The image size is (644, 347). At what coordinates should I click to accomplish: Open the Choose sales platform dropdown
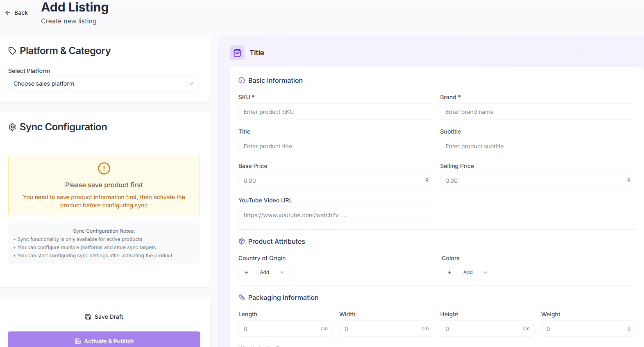104,84
